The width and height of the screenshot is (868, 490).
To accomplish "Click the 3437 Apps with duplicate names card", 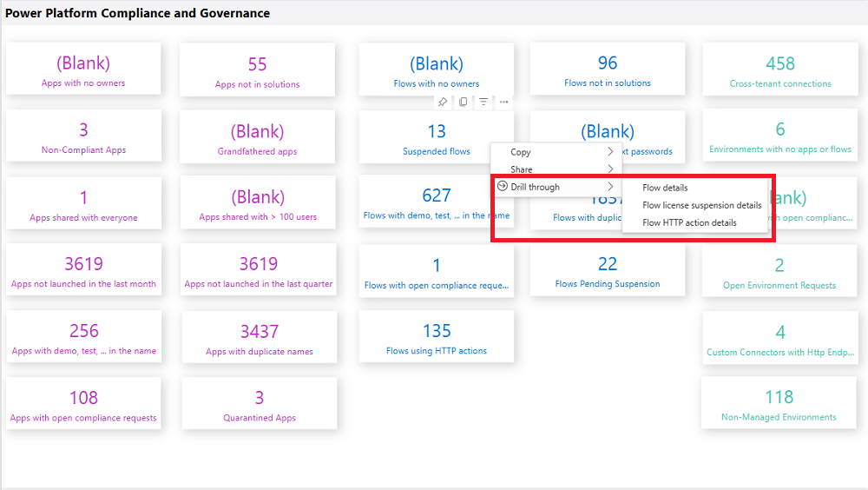I will [x=259, y=337].
